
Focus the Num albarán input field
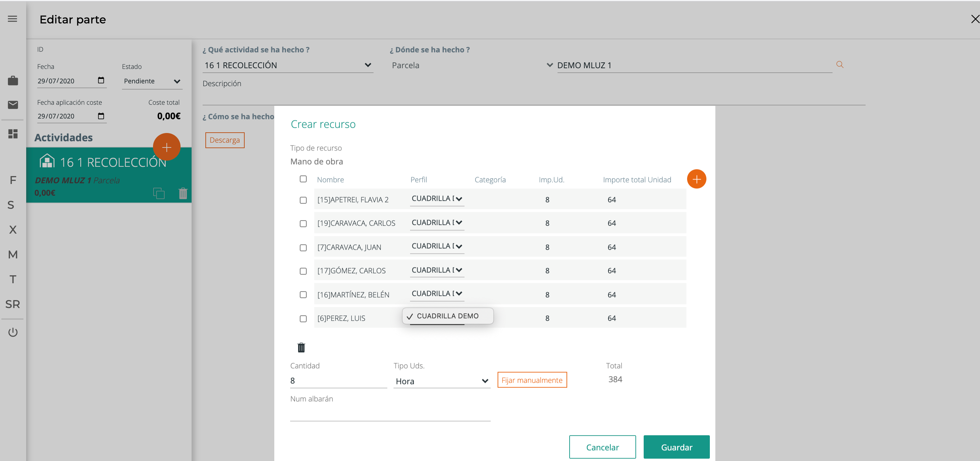[390, 414]
